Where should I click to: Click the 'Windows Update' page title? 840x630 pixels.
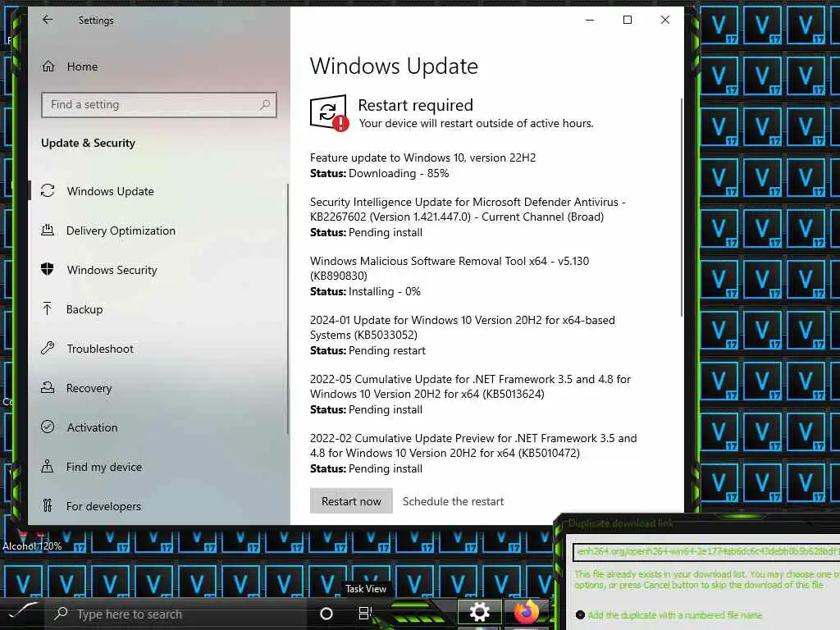394,66
